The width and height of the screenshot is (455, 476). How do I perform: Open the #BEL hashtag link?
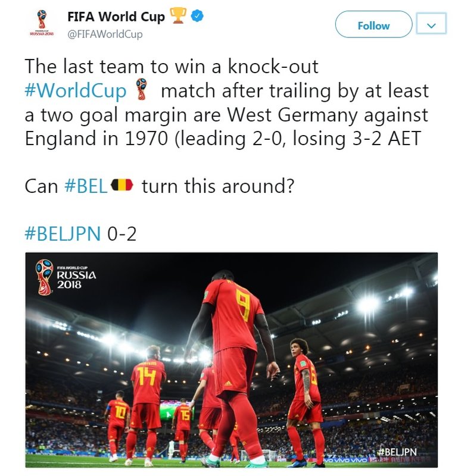[86, 186]
